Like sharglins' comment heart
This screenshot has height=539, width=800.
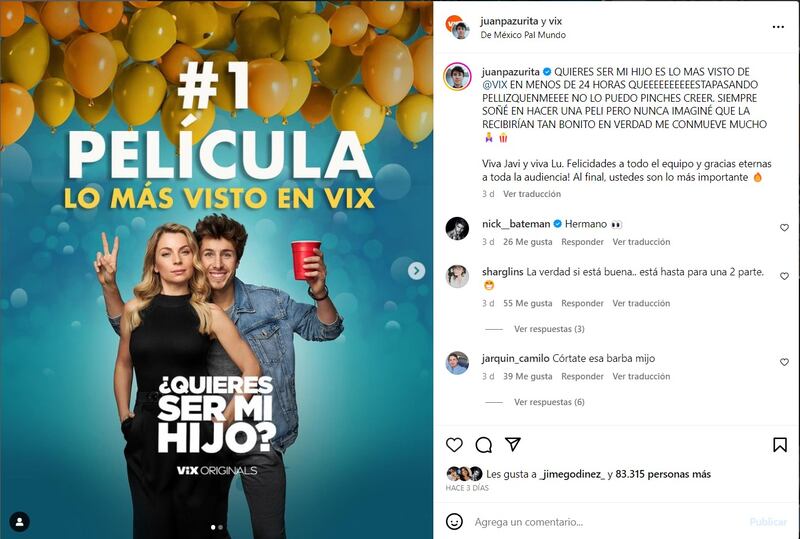tap(784, 276)
